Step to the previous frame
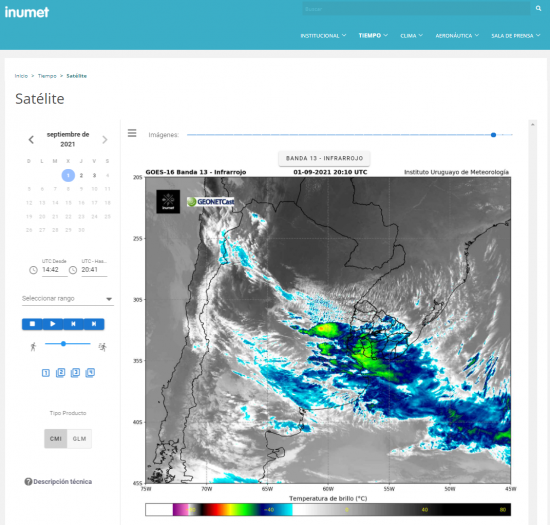Image resolution: width=550 pixels, height=525 pixels. tap(73, 324)
